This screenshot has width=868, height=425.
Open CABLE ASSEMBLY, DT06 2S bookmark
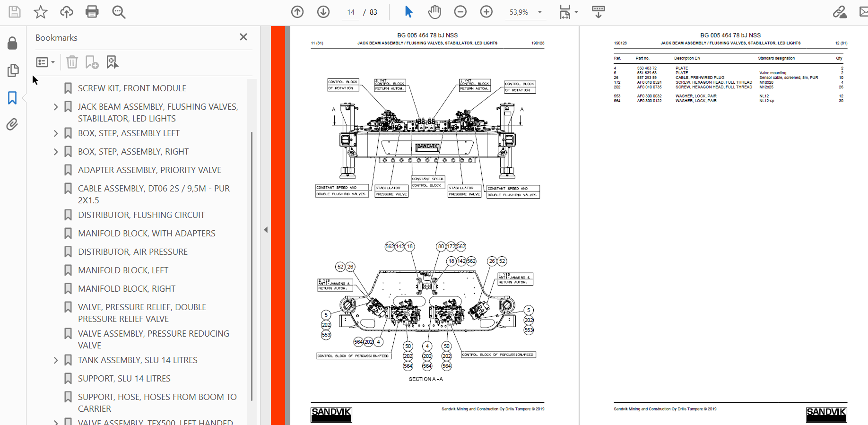pos(154,194)
